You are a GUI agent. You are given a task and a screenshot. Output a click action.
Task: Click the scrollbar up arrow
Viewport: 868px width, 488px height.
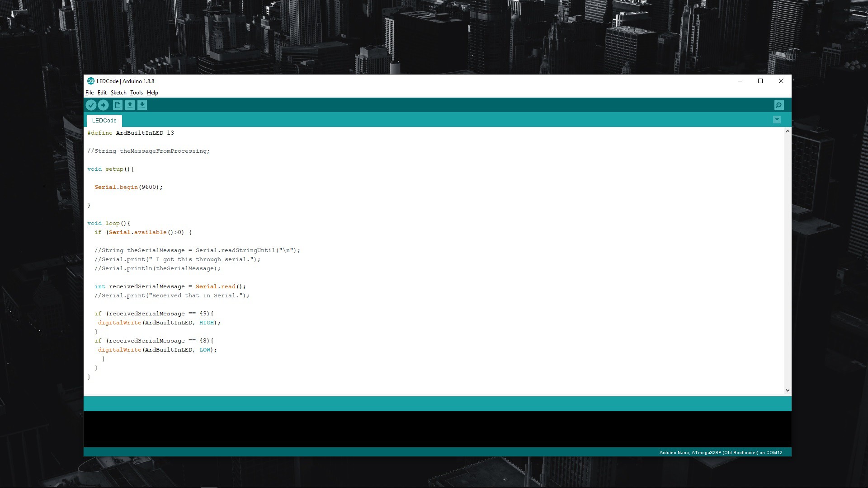coord(788,131)
